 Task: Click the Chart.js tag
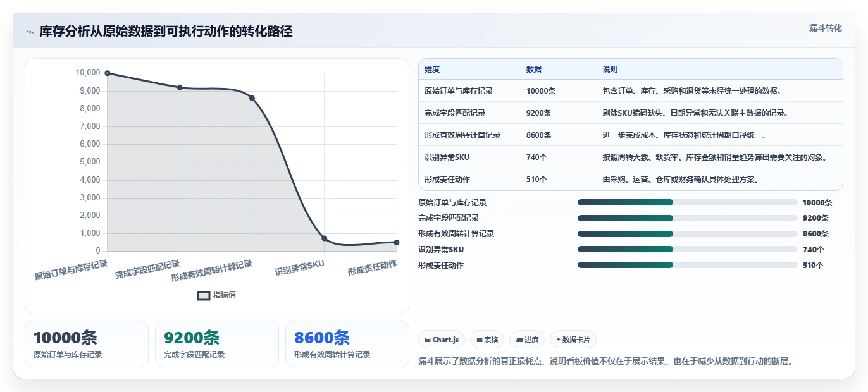442,340
